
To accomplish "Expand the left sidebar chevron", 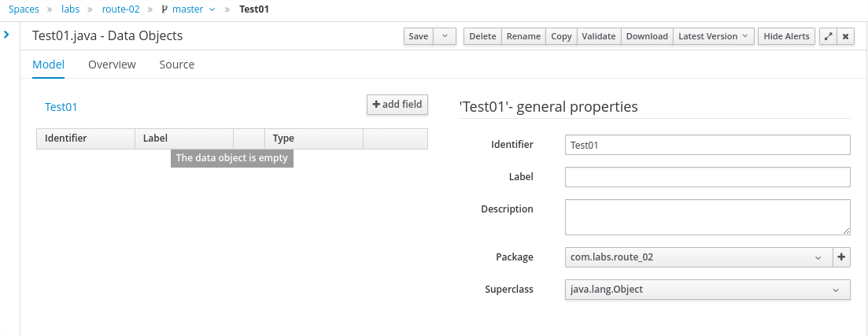I will click(x=6, y=35).
